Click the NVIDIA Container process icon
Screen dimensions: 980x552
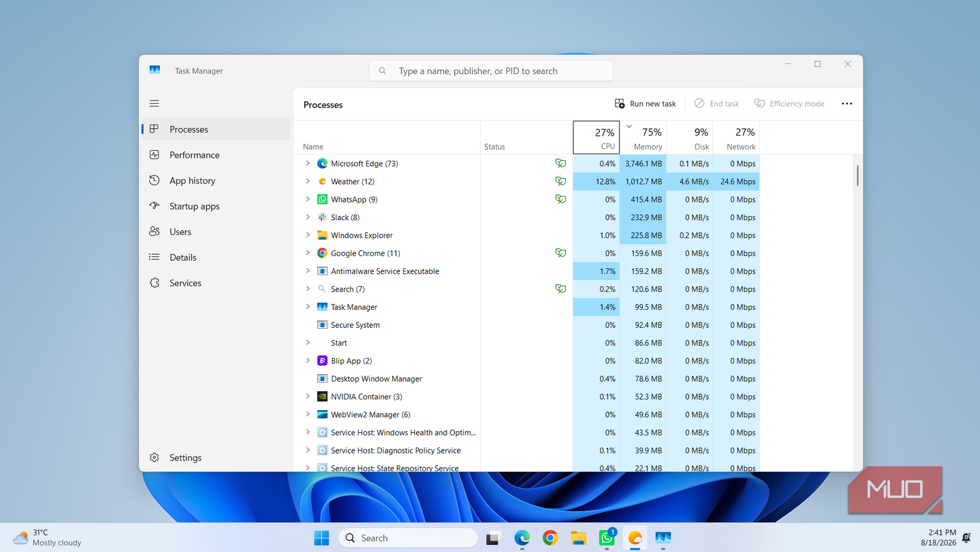click(322, 396)
